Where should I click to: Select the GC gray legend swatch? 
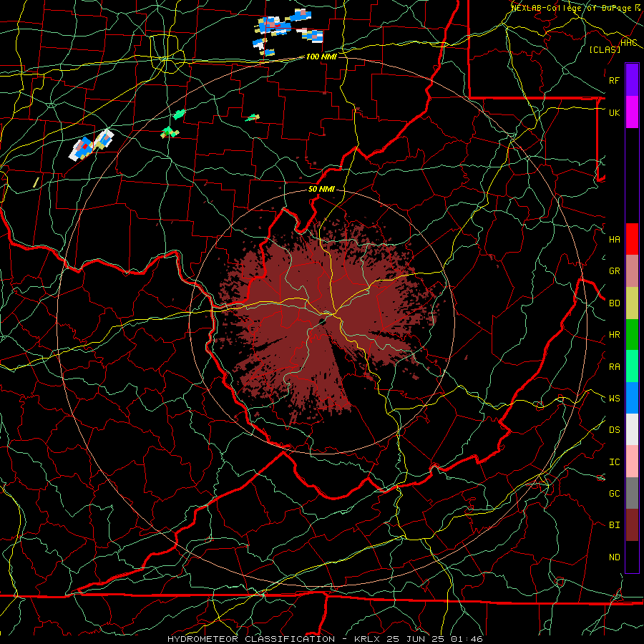click(x=632, y=493)
